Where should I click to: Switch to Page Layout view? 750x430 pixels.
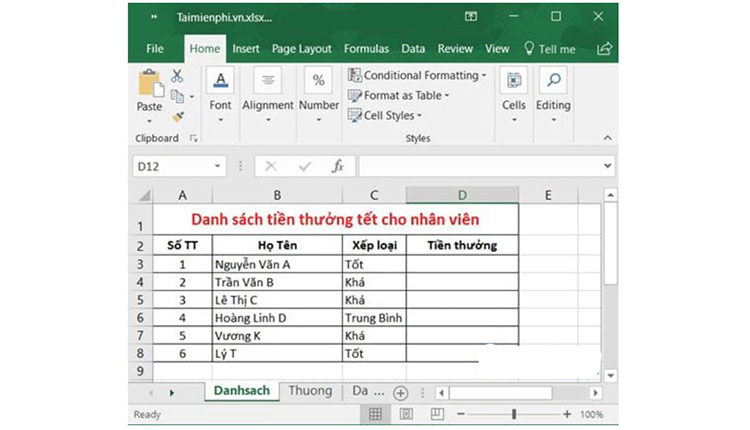[x=406, y=414]
